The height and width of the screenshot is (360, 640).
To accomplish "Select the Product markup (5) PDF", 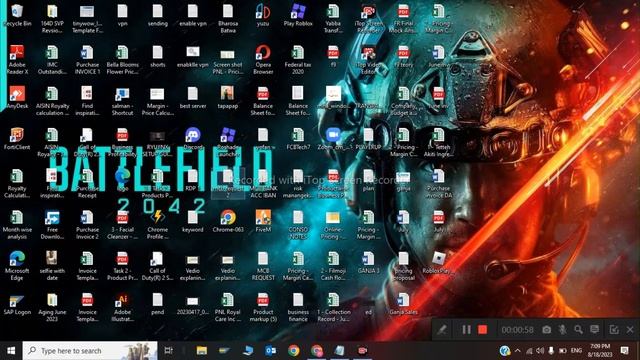I will tap(263, 307).
